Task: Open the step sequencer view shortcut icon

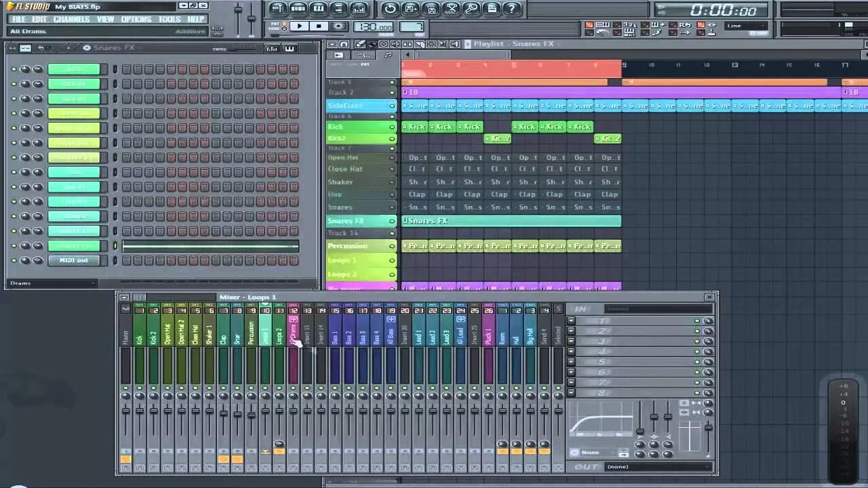Action: coord(298,9)
